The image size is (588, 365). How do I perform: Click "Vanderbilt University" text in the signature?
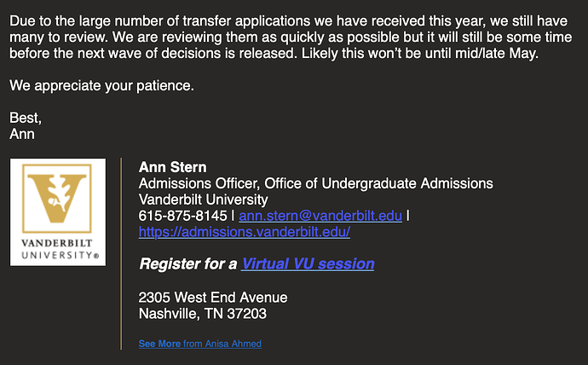pyautogui.click(x=203, y=200)
